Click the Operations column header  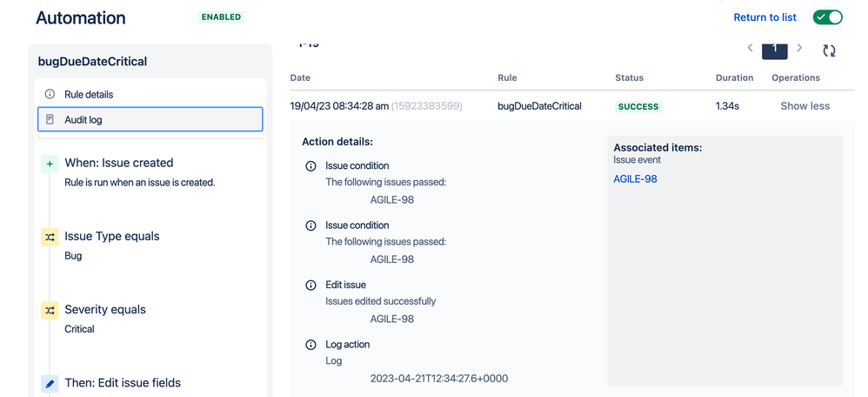[796, 77]
